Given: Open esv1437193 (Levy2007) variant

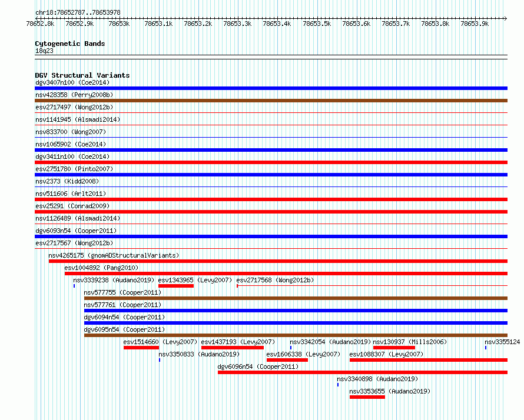Looking at the screenshot, I should (x=238, y=342).
